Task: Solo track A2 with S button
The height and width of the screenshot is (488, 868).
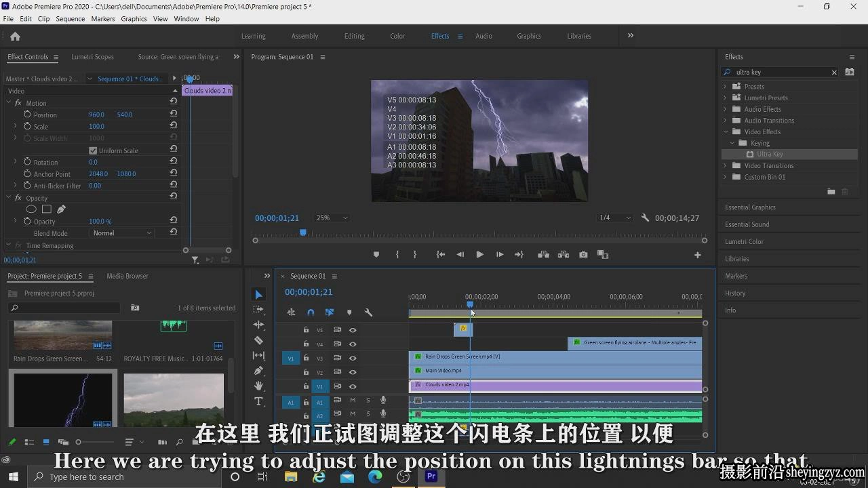Action: [368, 414]
